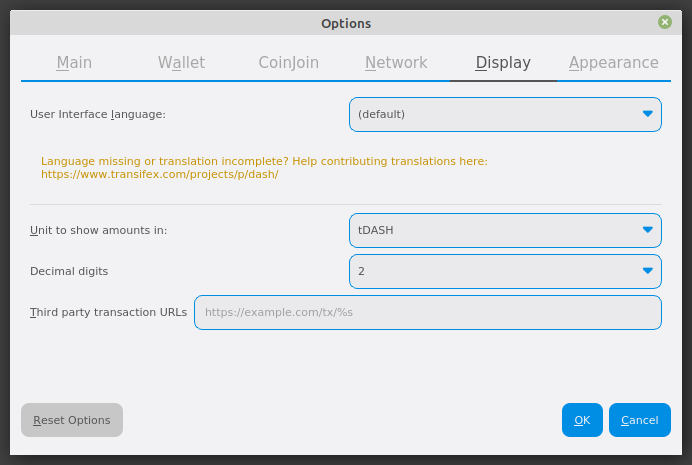Open the Transifex translations link
The width and height of the screenshot is (692, 465).
pyautogui.click(x=159, y=174)
